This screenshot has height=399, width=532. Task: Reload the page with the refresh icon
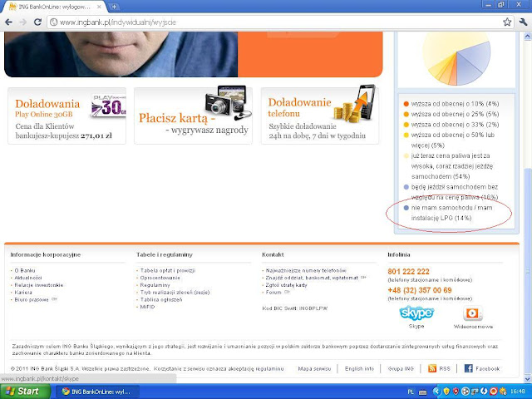pos(37,22)
